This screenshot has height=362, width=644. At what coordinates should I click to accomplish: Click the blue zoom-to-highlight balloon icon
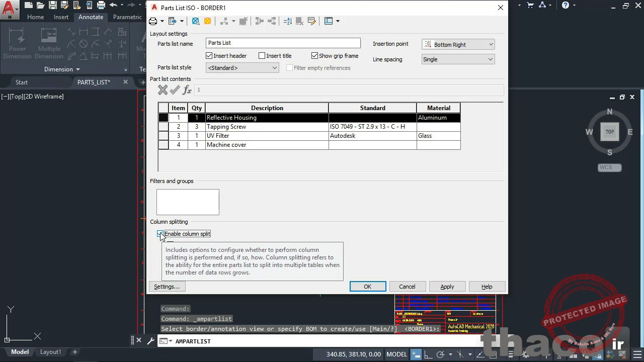[196, 21]
